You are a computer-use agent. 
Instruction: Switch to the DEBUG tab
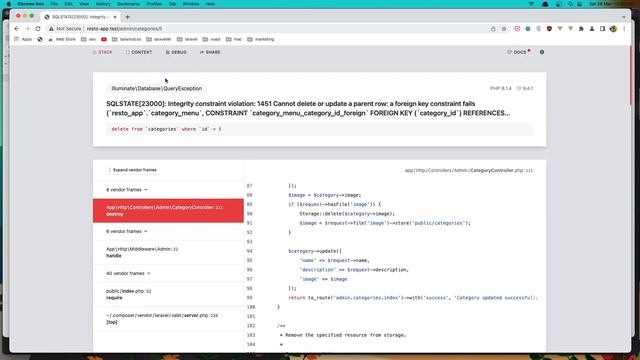(x=176, y=52)
